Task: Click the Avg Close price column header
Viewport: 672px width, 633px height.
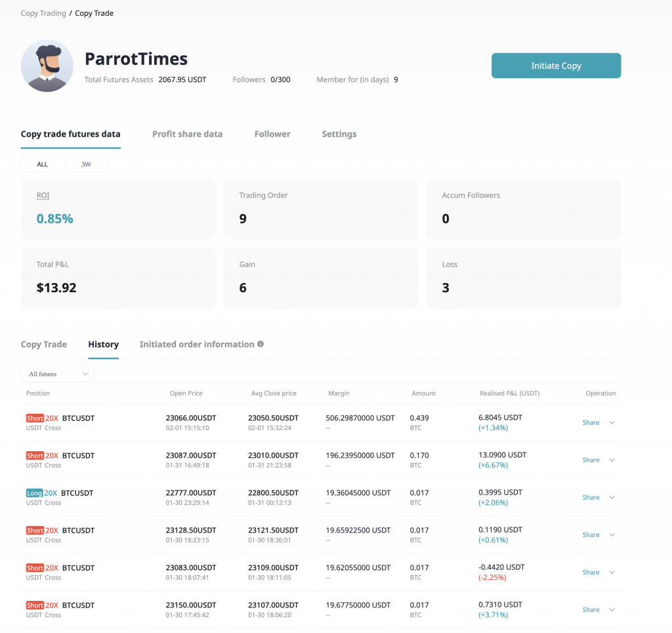Action: tap(274, 393)
